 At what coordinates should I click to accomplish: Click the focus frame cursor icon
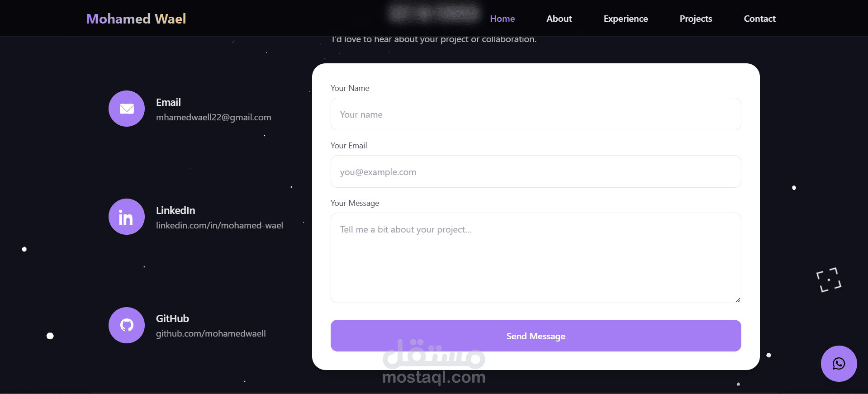[x=829, y=280]
